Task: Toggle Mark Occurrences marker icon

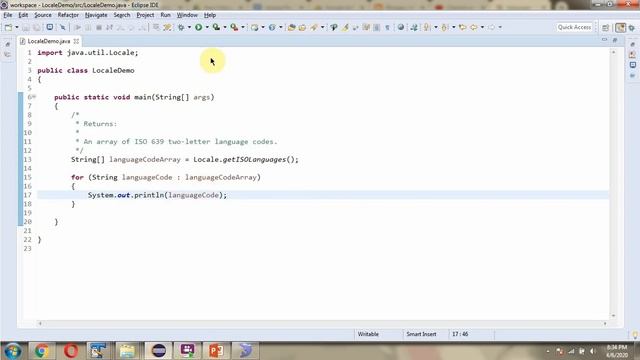Action: 345,27
